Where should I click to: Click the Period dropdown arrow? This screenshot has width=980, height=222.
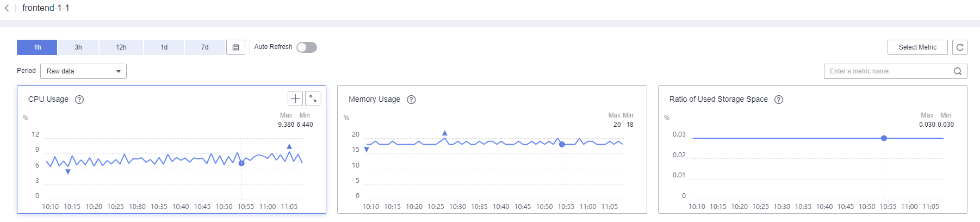click(x=119, y=71)
